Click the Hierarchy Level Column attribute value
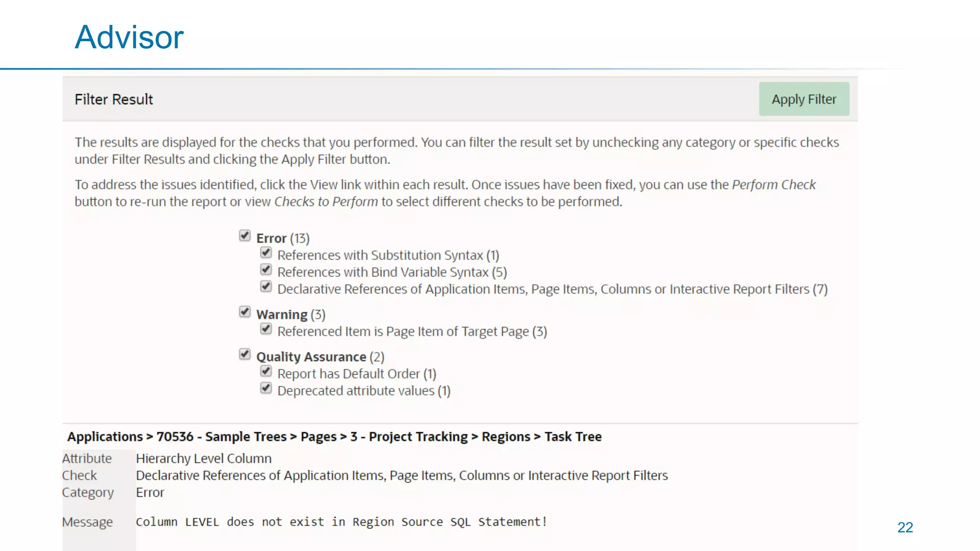This screenshot has height=551, width=980. click(x=203, y=458)
